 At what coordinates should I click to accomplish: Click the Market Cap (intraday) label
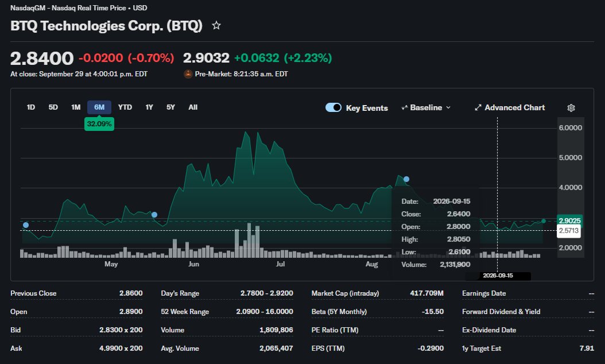click(346, 293)
